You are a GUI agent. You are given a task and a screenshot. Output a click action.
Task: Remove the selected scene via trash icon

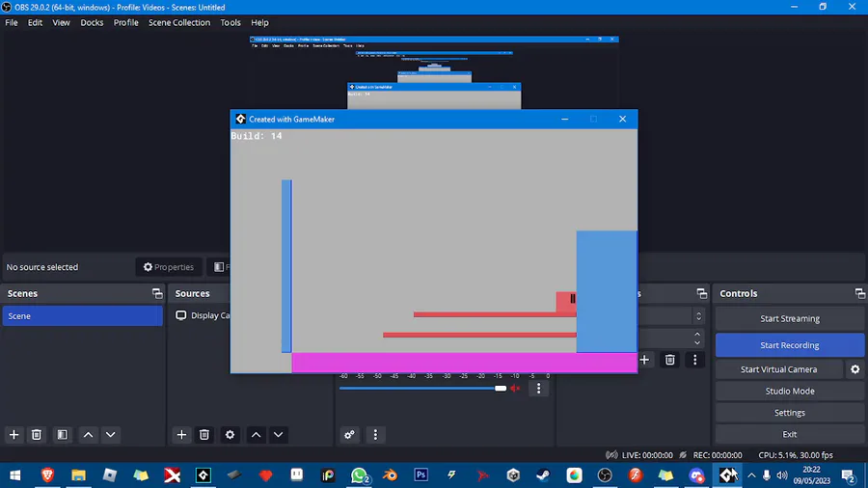click(x=37, y=435)
